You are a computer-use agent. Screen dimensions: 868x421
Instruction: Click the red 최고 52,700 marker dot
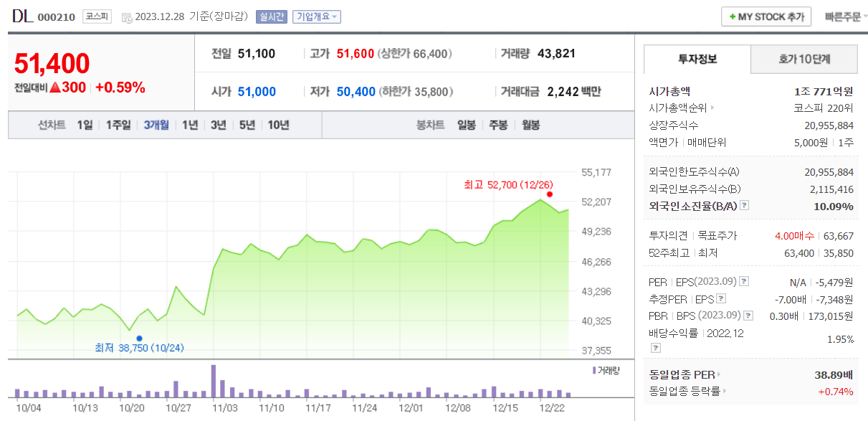tap(549, 194)
